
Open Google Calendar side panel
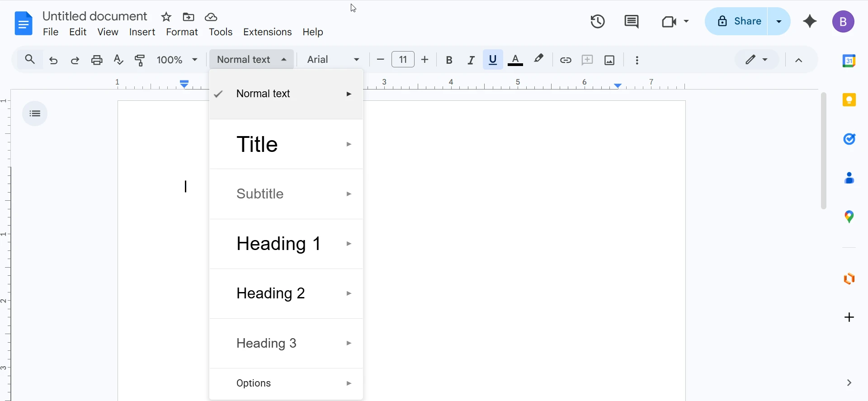click(849, 61)
